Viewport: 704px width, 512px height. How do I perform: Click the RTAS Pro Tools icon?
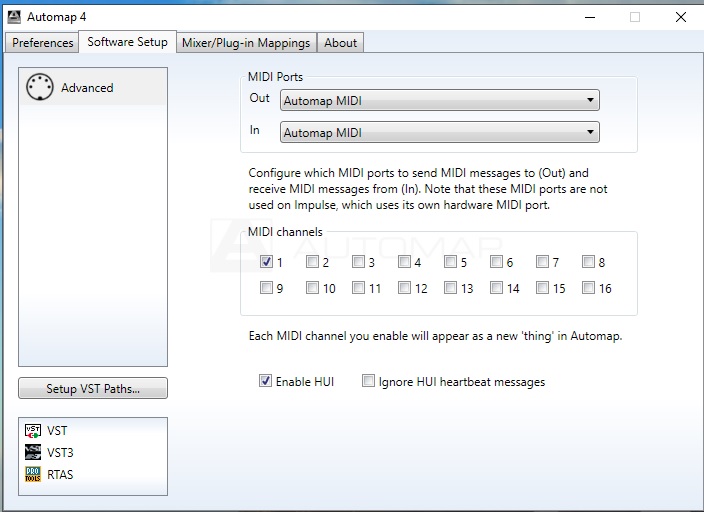pos(33,474)
